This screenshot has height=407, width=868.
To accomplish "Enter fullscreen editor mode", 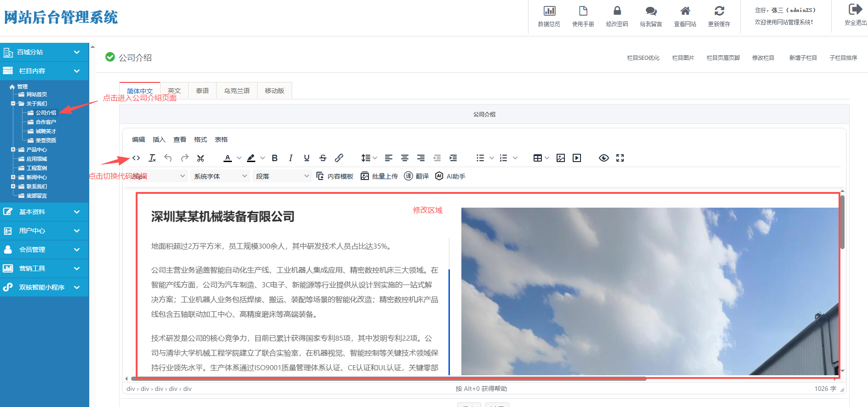I will [620, 158].
